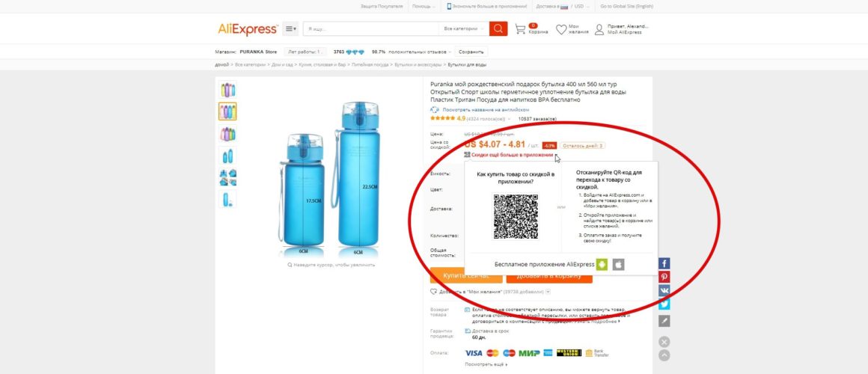Share product on Pinterest icon
Screen dimensions: 868x374
point(664,278)
